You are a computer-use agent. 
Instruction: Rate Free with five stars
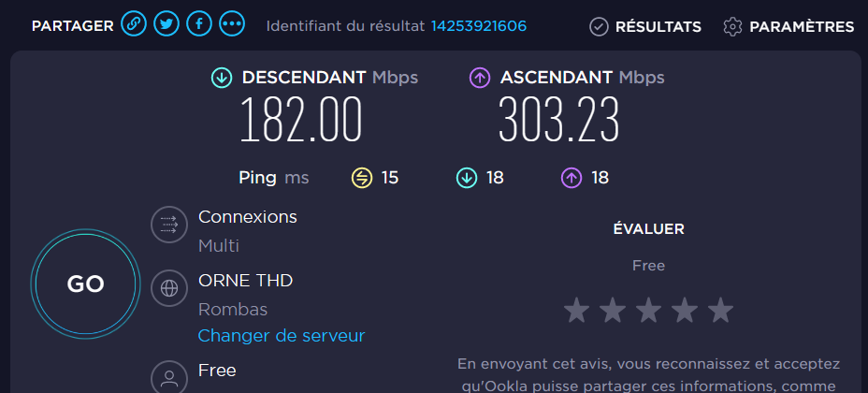tap(719, 310)
